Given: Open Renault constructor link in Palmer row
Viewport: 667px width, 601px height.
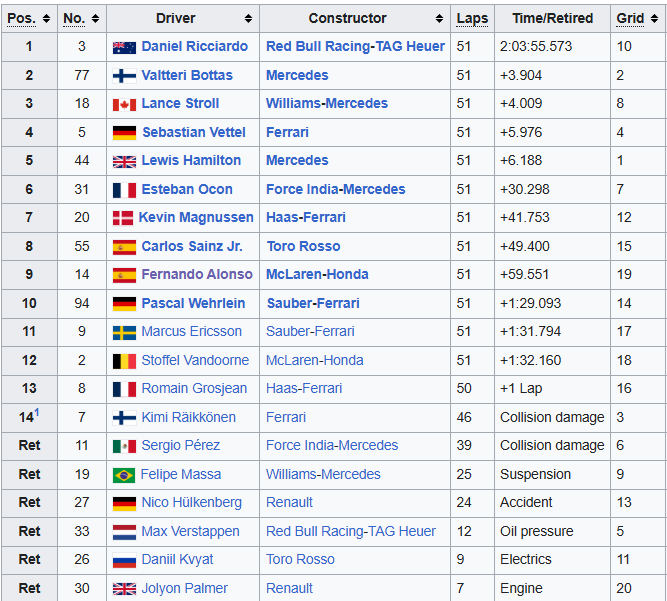Looking at the screenshot, I should [289, 588].
